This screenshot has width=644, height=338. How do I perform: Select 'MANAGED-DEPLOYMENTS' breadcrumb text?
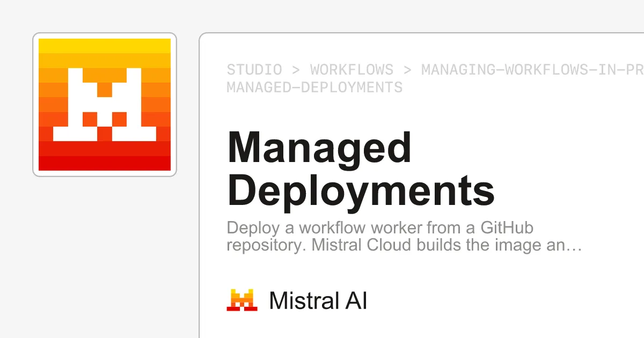[314, 87]
